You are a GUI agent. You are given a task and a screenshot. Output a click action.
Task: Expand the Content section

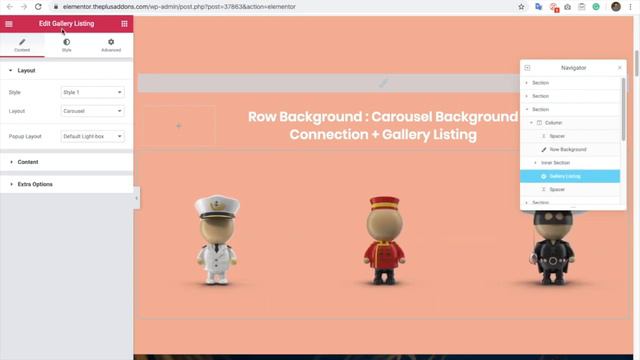coord(67,162)
